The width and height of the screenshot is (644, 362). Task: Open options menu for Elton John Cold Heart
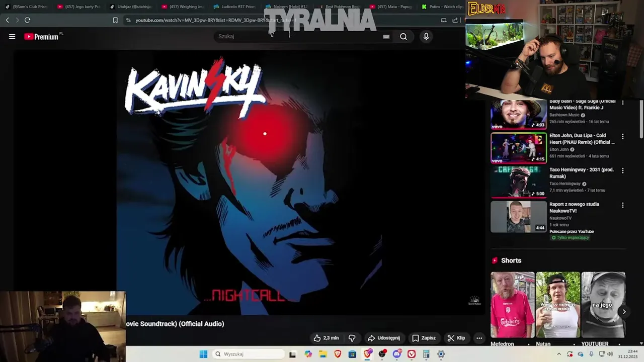coord(623,137)
